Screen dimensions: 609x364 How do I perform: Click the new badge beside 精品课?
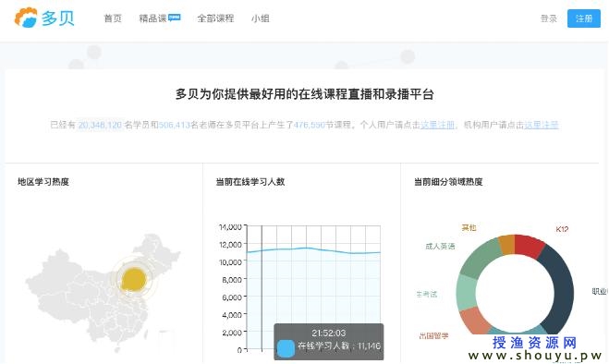(x=175, y=17)
